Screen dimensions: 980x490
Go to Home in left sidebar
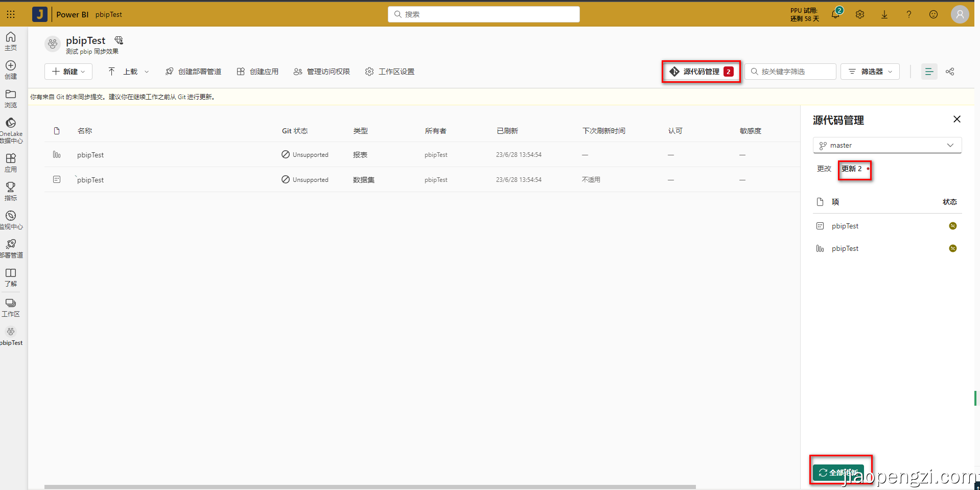11,41
